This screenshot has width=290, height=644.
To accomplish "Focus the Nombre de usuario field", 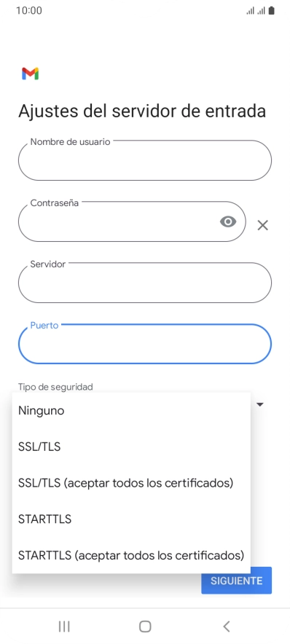I will tap(145, 160).
